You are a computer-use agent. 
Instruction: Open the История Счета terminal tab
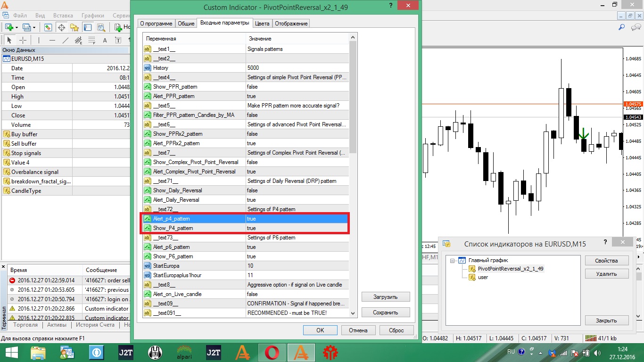[96, 325]
